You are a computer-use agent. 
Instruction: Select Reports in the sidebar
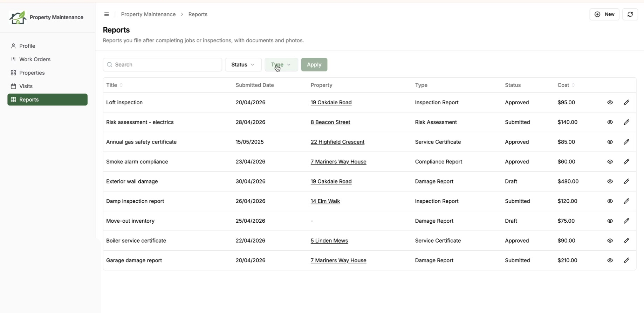tap(47, 100)
